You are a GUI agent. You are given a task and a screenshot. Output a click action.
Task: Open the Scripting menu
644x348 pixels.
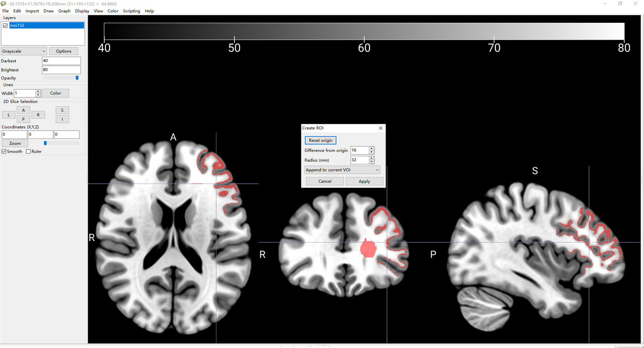(131, 11)
